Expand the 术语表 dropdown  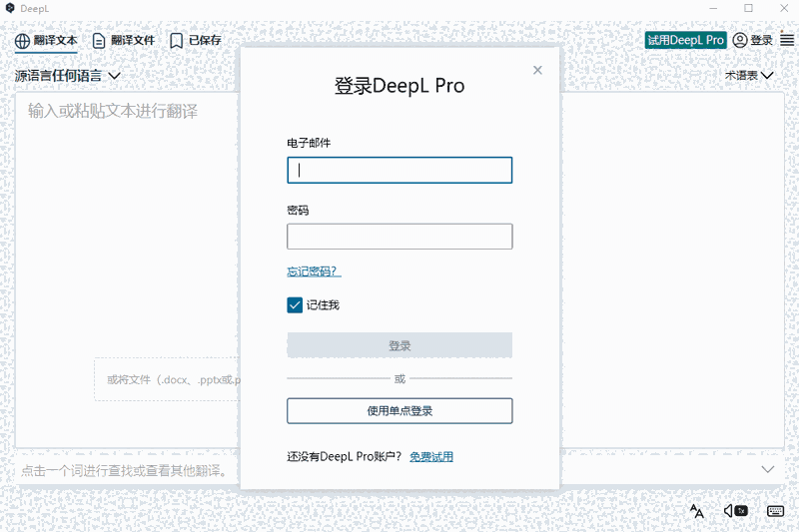[x=749, y=75]
